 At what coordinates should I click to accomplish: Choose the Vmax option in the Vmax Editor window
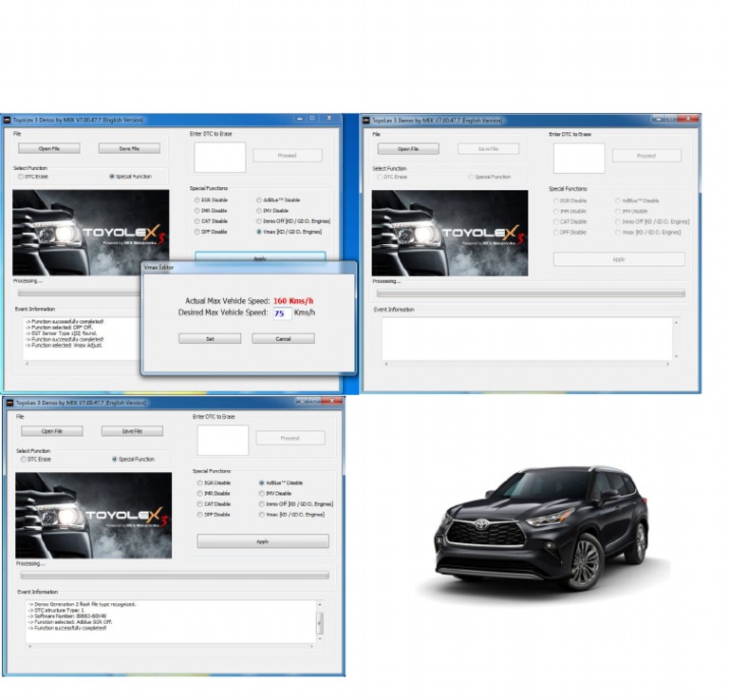pyautogui.click(x=289, y=232)
